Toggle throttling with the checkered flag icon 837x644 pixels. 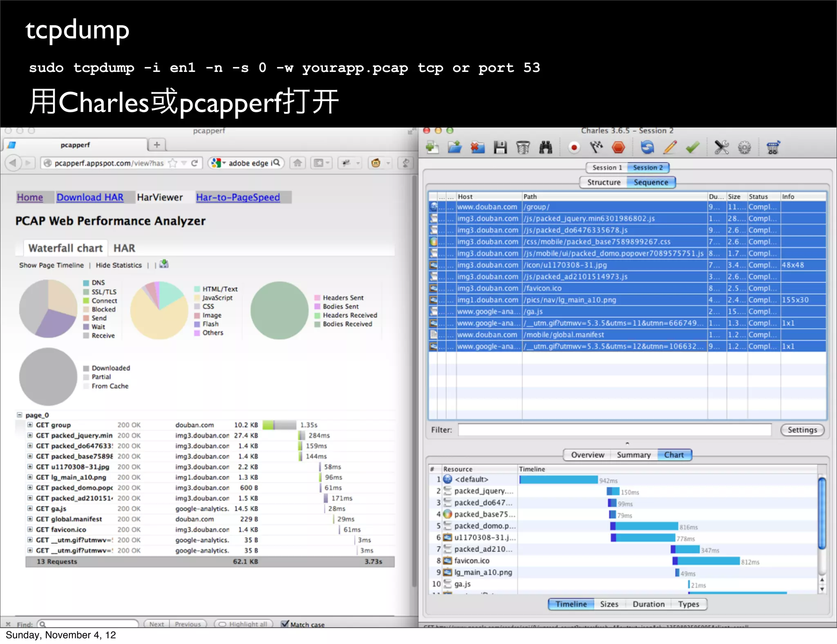tap(596, 148)
